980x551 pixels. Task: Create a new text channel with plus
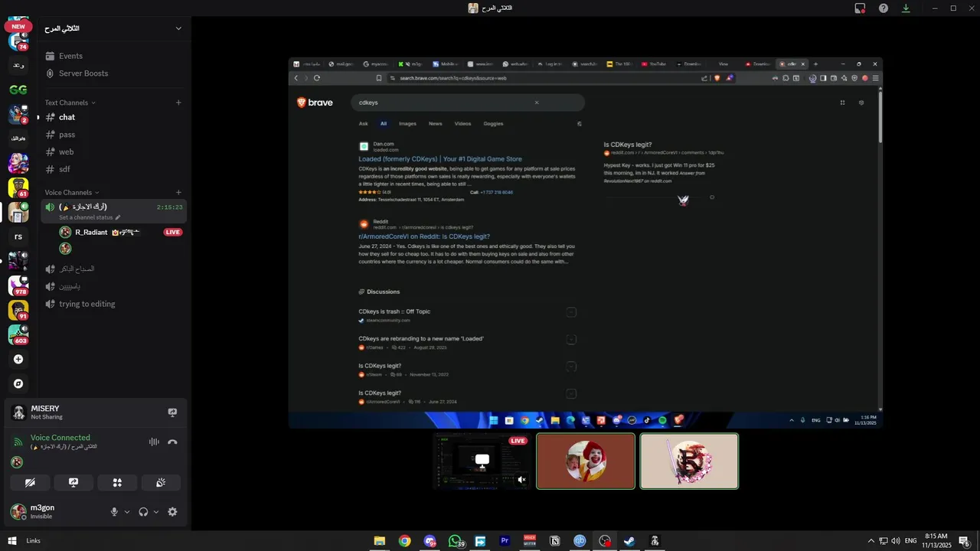[178, 103]
